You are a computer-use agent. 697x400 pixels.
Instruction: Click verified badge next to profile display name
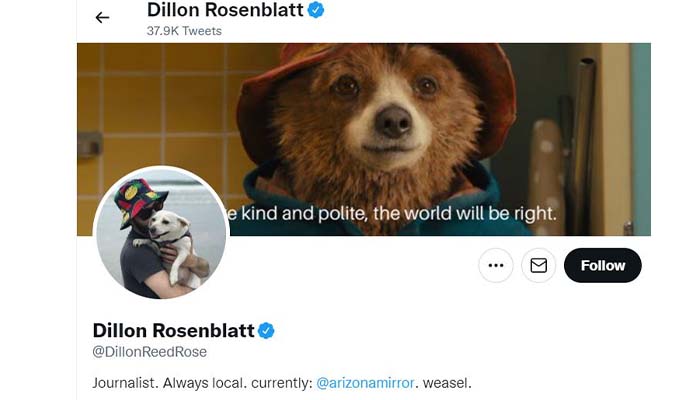[x=266, y=331]
